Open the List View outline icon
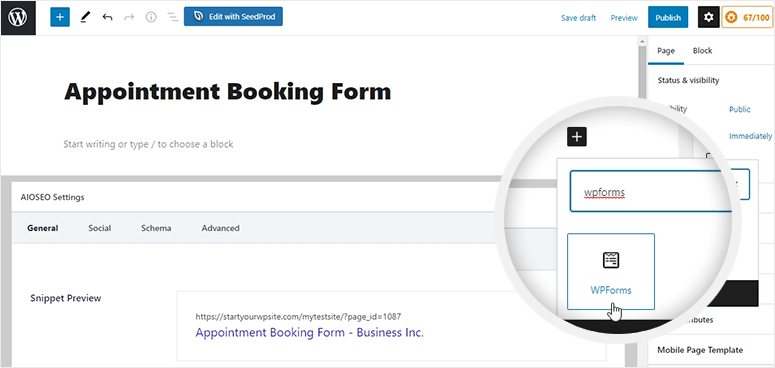This screenshot has width=775, height=368. click(172, 18)
